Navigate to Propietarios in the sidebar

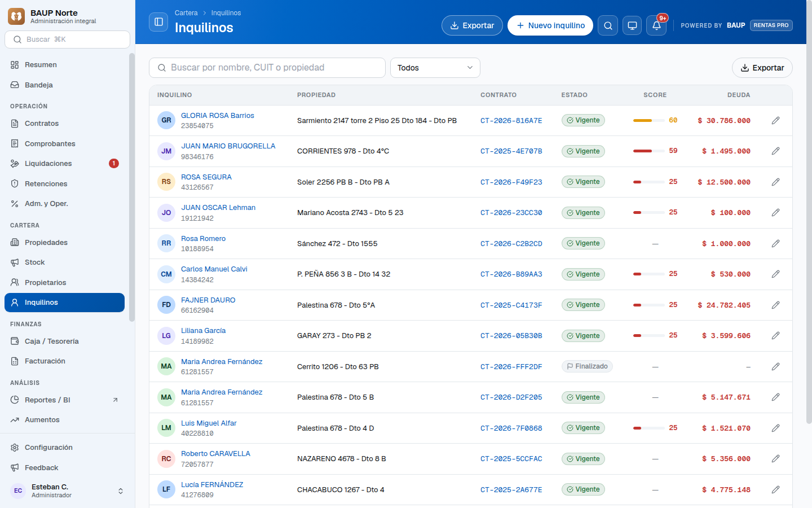[64, 282]
